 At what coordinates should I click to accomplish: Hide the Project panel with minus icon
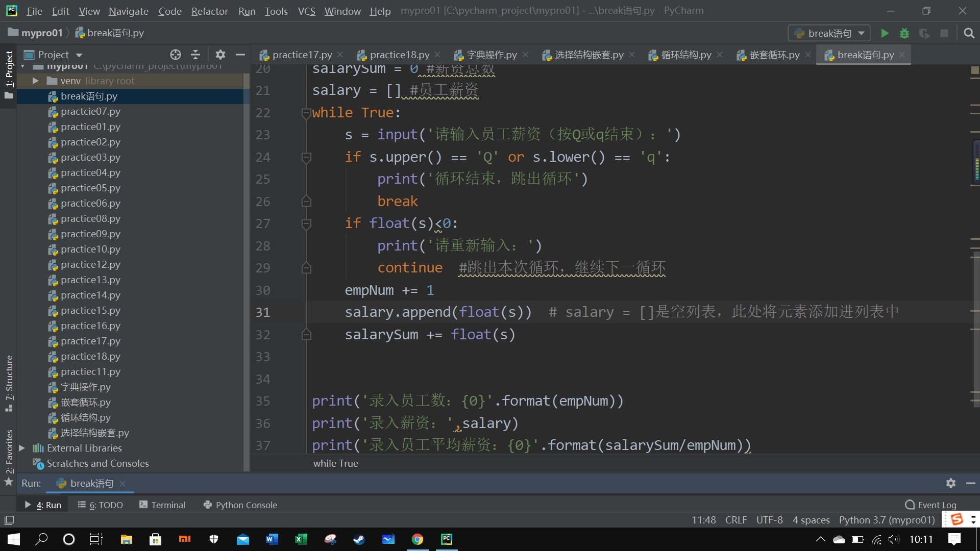click(x=240, y=55)
